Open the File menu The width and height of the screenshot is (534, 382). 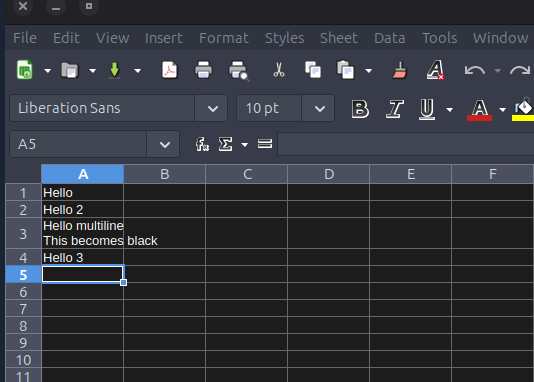click(x=25, y=38)
